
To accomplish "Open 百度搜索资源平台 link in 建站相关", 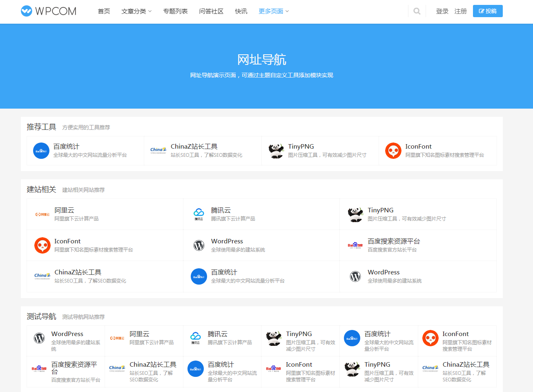I will (394, 241).
